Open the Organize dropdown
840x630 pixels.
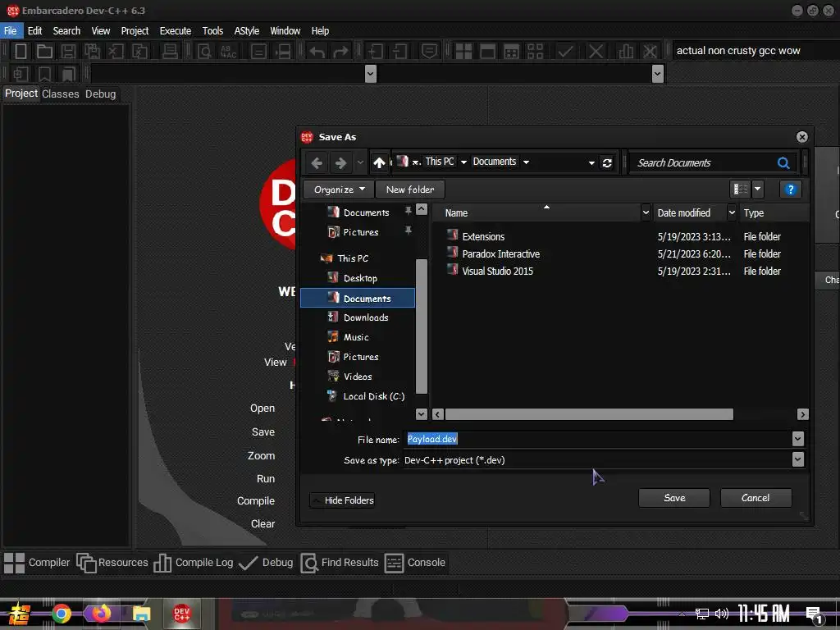point(338,189)
